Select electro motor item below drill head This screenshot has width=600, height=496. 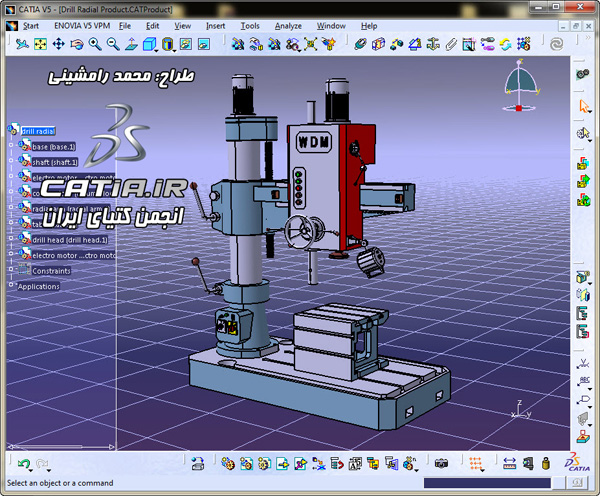(73, 255)
